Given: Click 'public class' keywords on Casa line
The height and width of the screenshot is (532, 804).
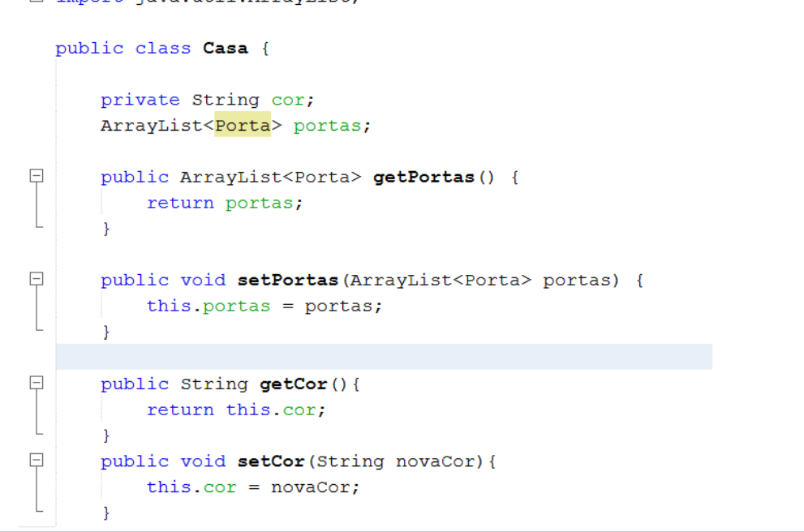Looking at the screenshot, I should (x=123, y=48).
